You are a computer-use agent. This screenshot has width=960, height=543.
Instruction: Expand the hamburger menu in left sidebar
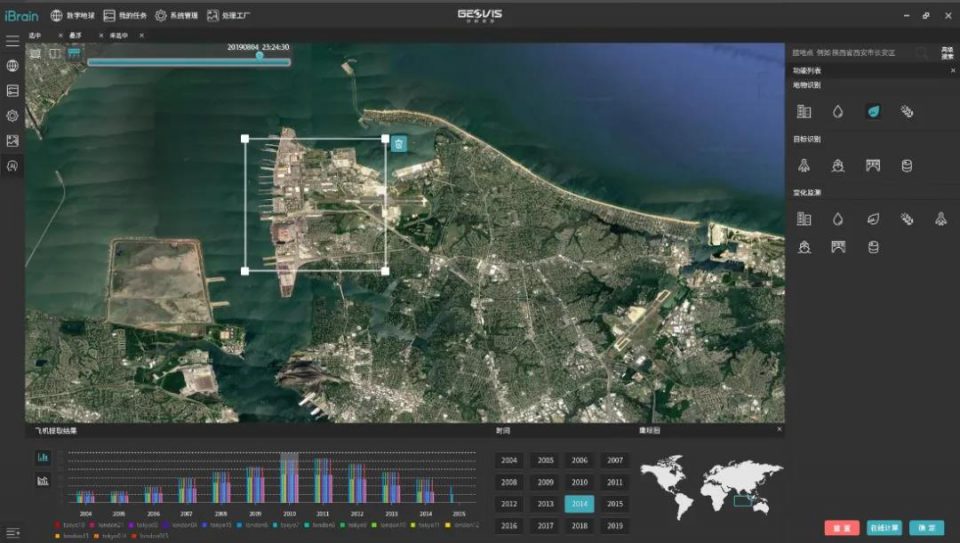coord(12,41)
